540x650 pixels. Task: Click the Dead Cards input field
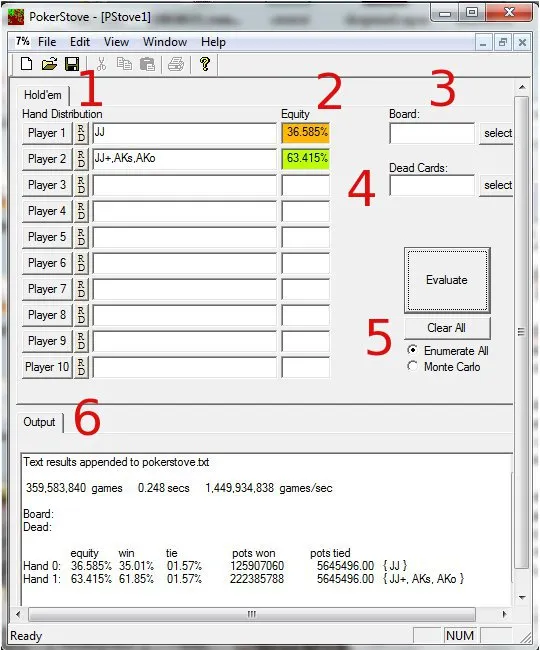tap(432, 185)
